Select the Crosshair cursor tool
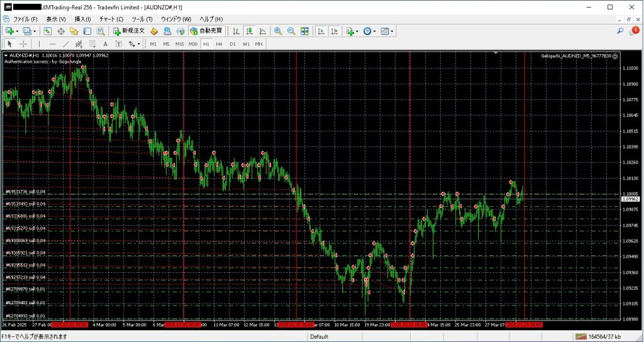644x342 pixels. click(23, 44)
